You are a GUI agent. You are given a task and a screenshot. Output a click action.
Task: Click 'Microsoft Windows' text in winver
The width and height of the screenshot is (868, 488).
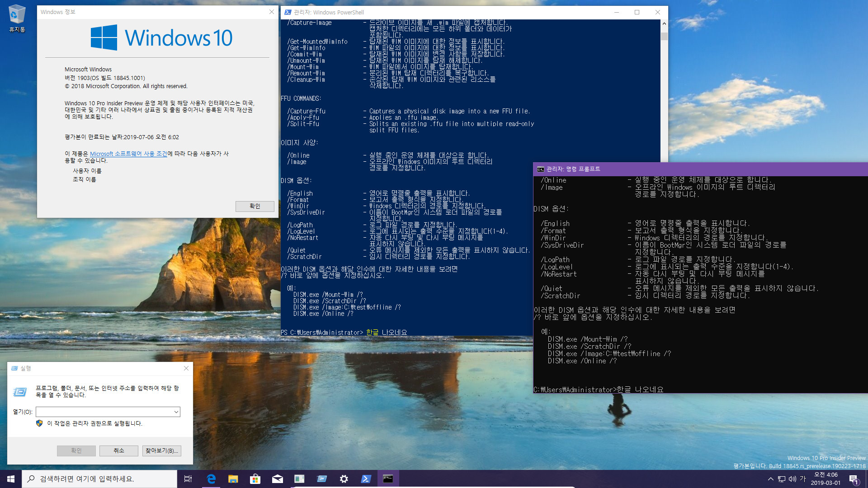[88, 69]
